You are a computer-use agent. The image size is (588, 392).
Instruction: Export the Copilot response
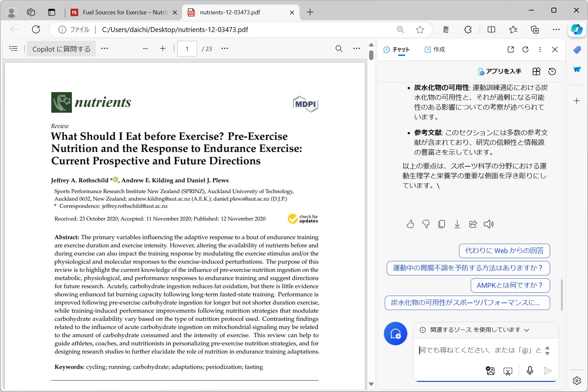[457, 224]
